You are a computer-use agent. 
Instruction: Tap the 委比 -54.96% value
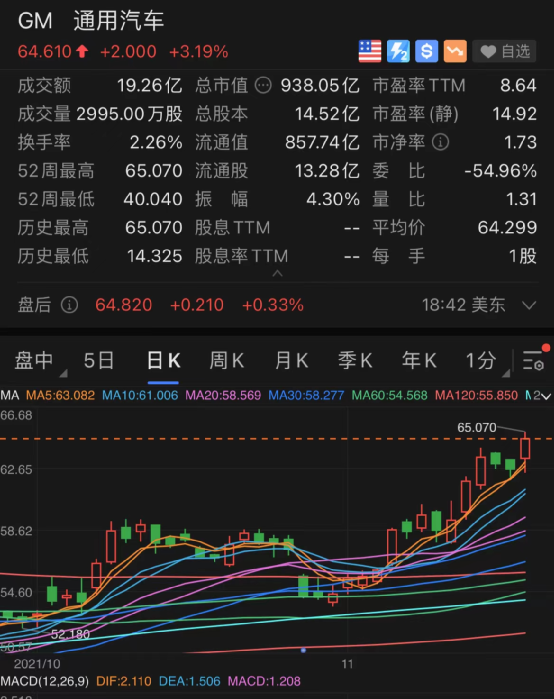[x=500, y=171]
